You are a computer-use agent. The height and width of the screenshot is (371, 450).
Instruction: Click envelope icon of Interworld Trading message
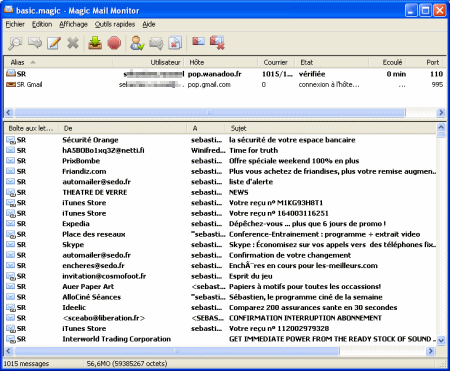coord(11,339)
